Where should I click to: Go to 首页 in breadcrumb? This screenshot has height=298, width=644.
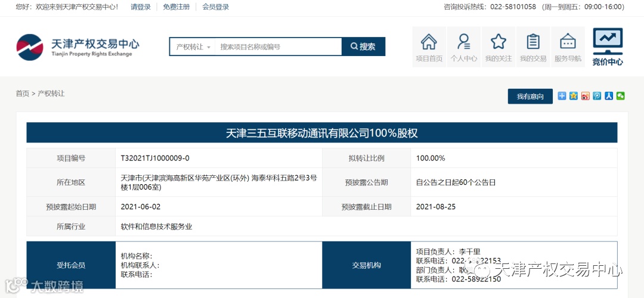point(23,94)
